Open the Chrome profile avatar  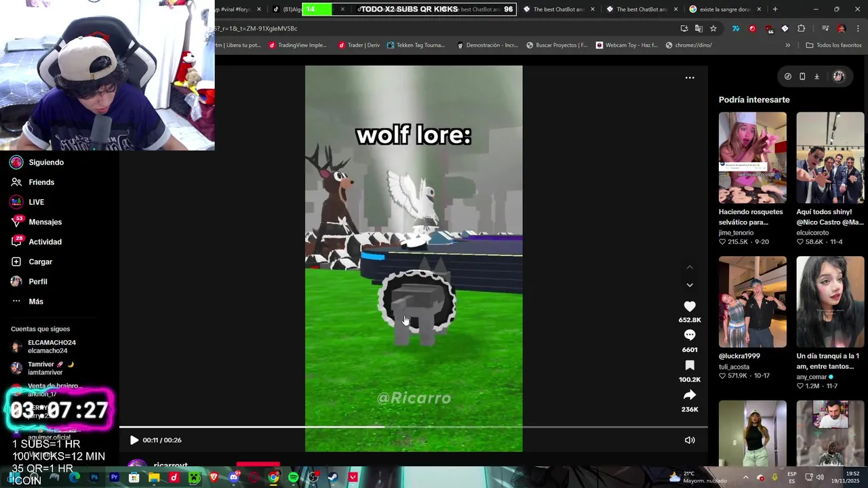pos(842,28)
